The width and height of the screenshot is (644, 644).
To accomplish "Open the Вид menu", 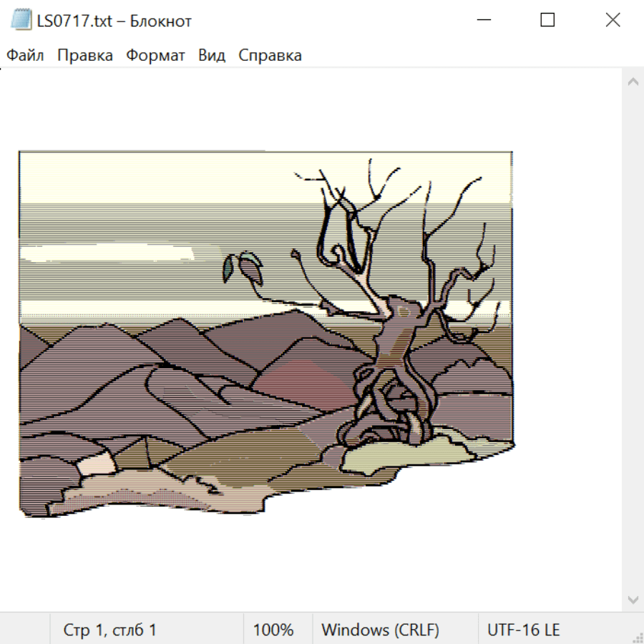I will (x=212, y=56).
